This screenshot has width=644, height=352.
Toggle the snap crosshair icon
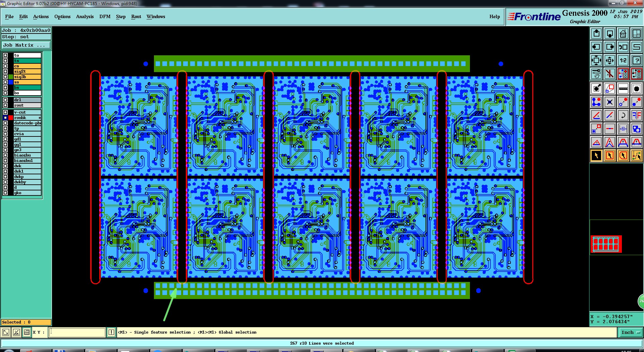click(x=610, y=73)
